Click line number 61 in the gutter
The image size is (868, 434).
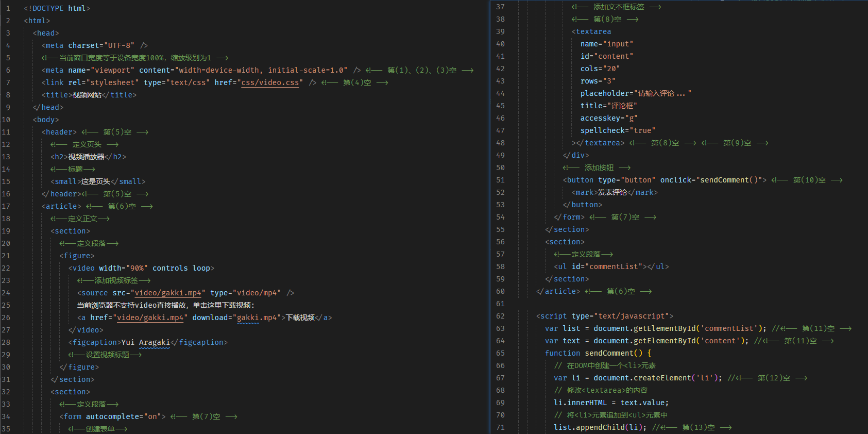(x=500, y=304)
